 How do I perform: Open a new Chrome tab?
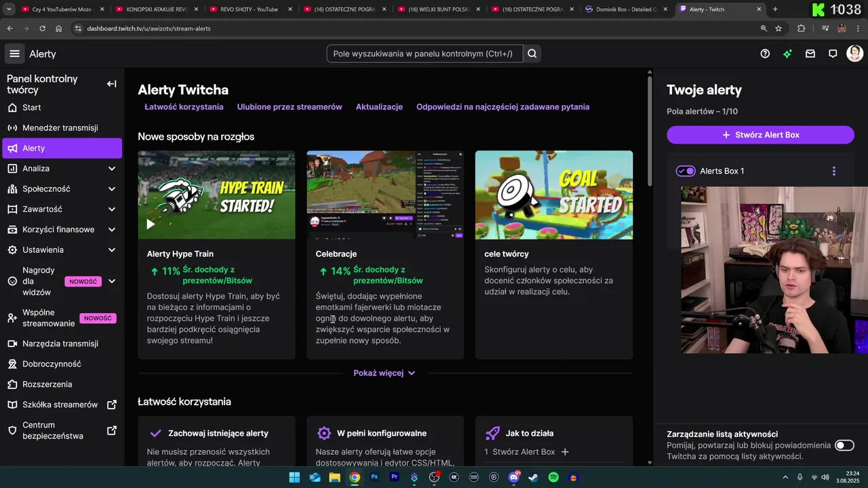tap(775, 9)
